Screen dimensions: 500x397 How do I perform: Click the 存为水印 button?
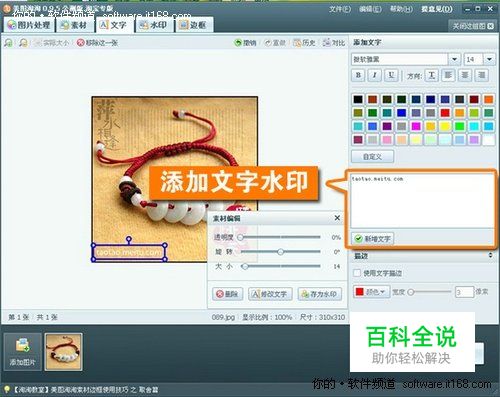tap(320, 294)
